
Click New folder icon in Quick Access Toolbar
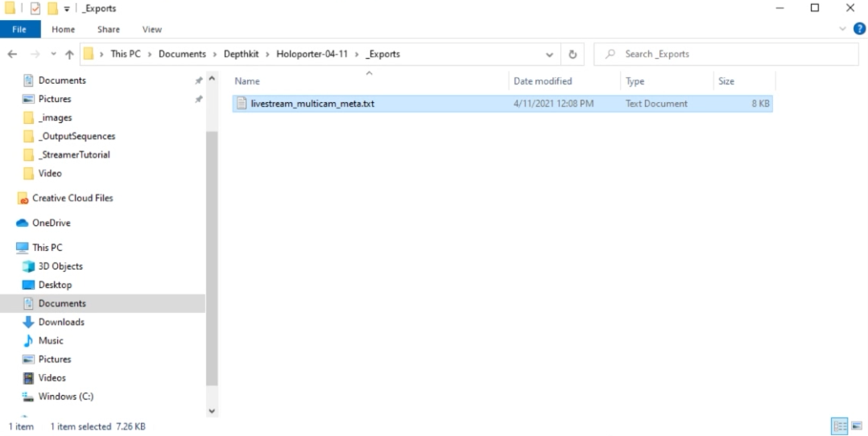[x=52, y=8]
